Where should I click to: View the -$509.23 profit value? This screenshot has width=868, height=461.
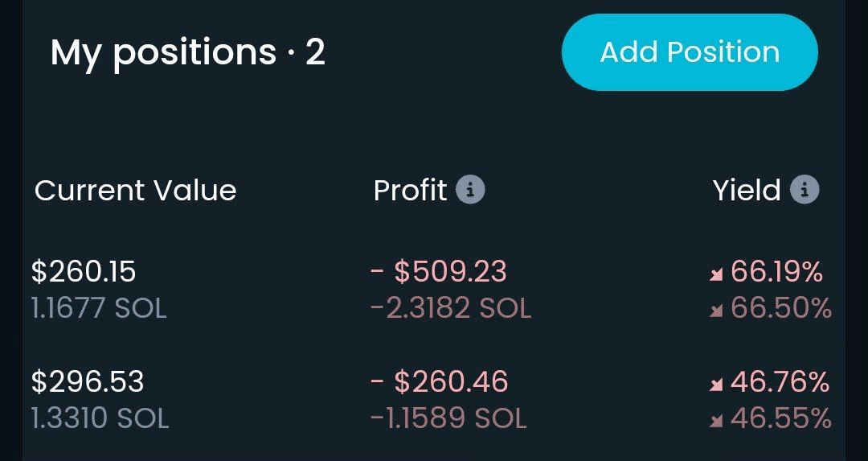pyautogui.click(x=439, y=271)
